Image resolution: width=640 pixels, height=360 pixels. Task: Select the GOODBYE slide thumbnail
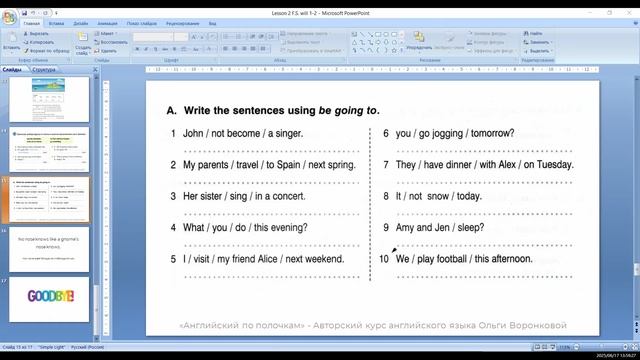coord(49,300)
